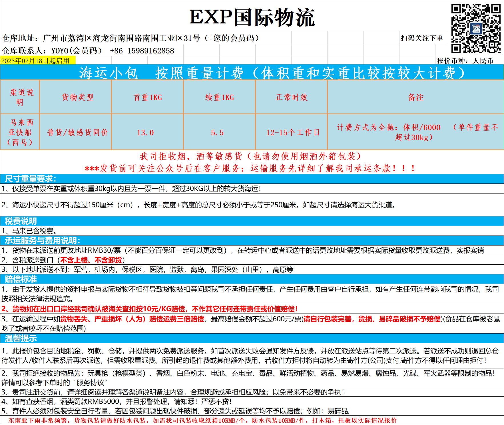Click the yellow 2025年02月18日起启用 cell
This screenshot has width=504, height=425.
tap(38, 61)
